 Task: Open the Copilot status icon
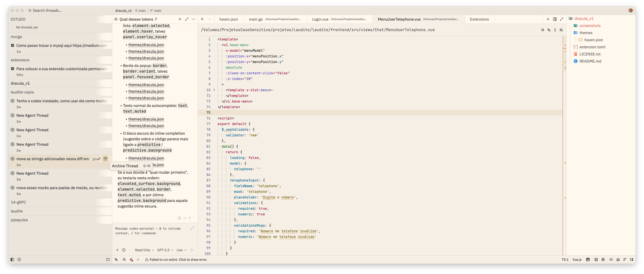[x=588, y=260]
